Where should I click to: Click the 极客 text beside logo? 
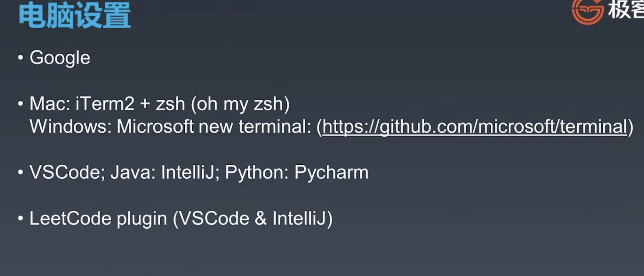click(626, 10)
